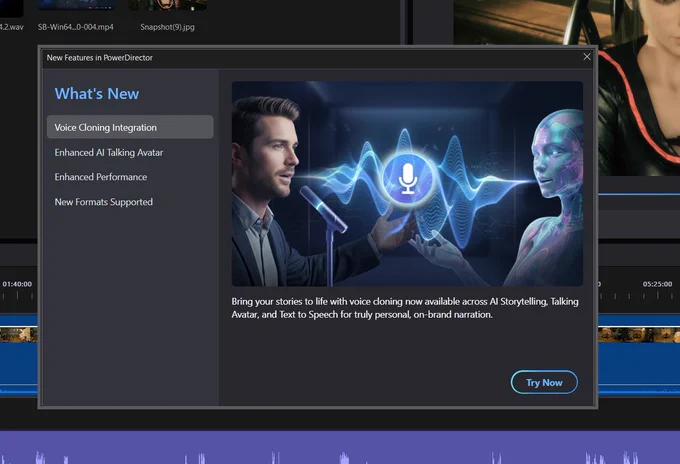
Task: Select Enhanced Performance item
Action: pos(101,177)
